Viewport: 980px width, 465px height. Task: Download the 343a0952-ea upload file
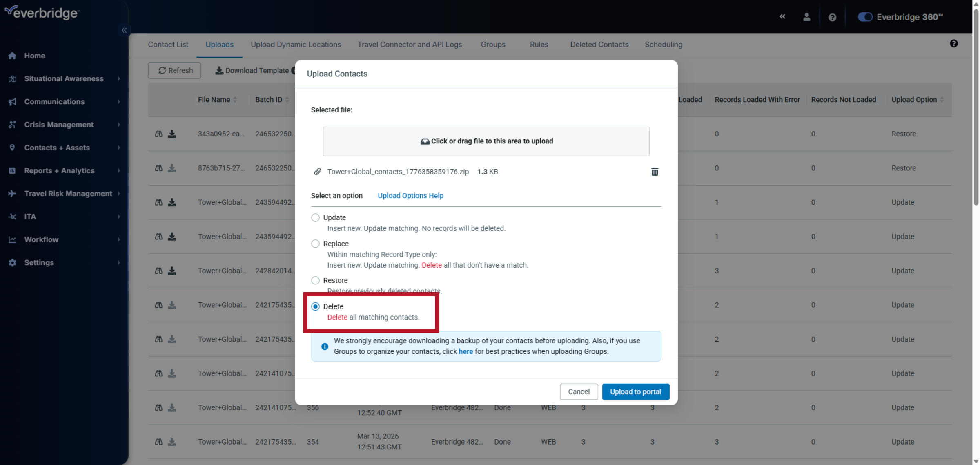pos(172,134)
